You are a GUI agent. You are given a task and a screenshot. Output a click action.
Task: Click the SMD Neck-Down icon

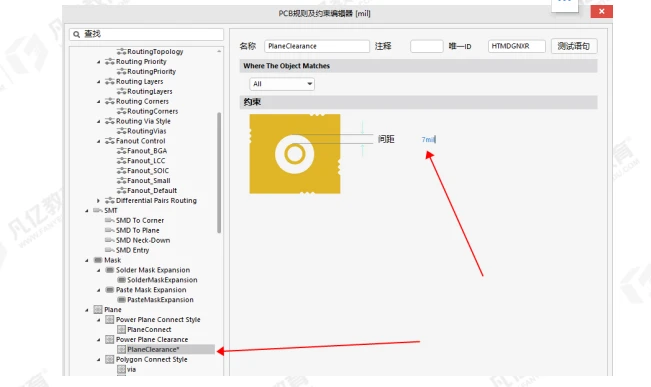coord(110,240)
